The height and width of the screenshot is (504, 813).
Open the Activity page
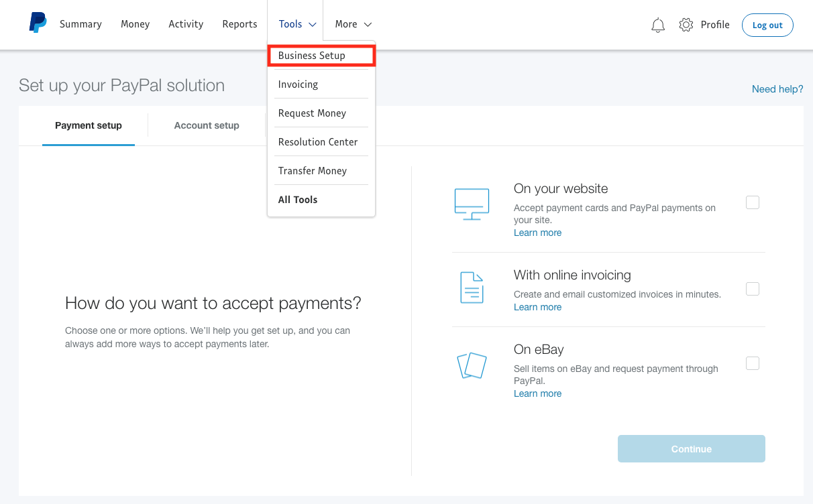(x=186, y=24)
